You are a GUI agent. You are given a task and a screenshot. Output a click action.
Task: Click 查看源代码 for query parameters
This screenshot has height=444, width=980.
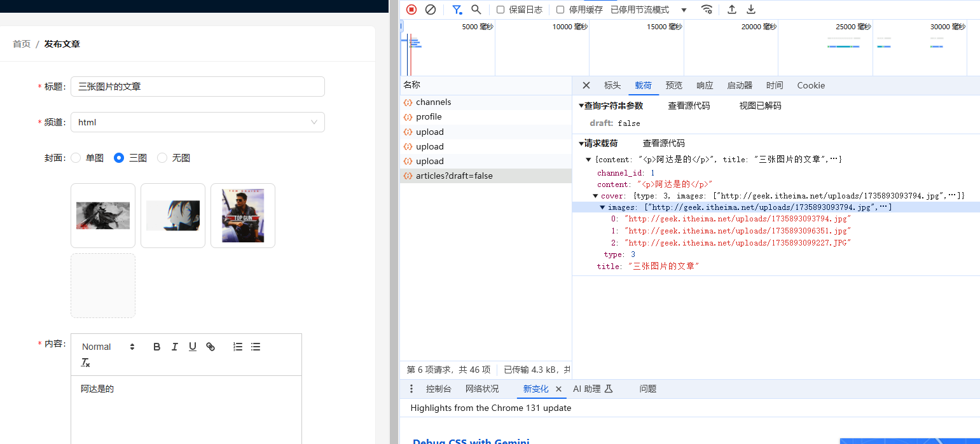pyautogui.click(x=689, y=106)
